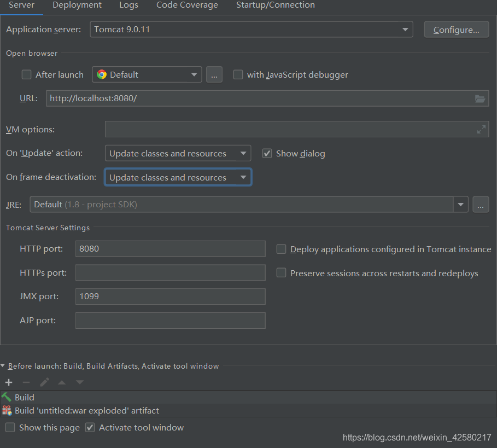
Task: Move before-launch task down
Action: point(80,382)
